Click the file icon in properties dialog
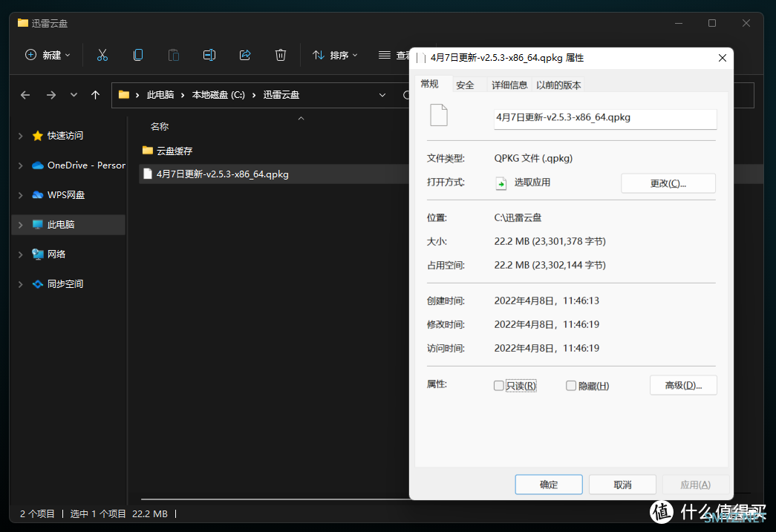The height and width of the screenshot is (532, 776). click(x=438, y=115)
